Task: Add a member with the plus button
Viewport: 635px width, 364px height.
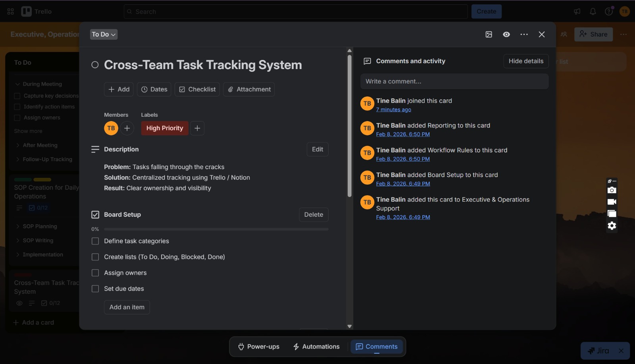Action: pyautogui.click(x=127, y=128)
